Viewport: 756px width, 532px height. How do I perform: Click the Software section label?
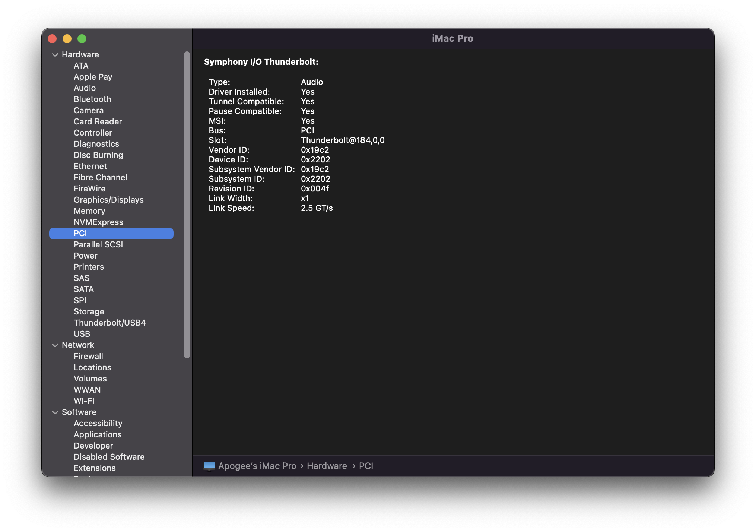tap(79, 412)
